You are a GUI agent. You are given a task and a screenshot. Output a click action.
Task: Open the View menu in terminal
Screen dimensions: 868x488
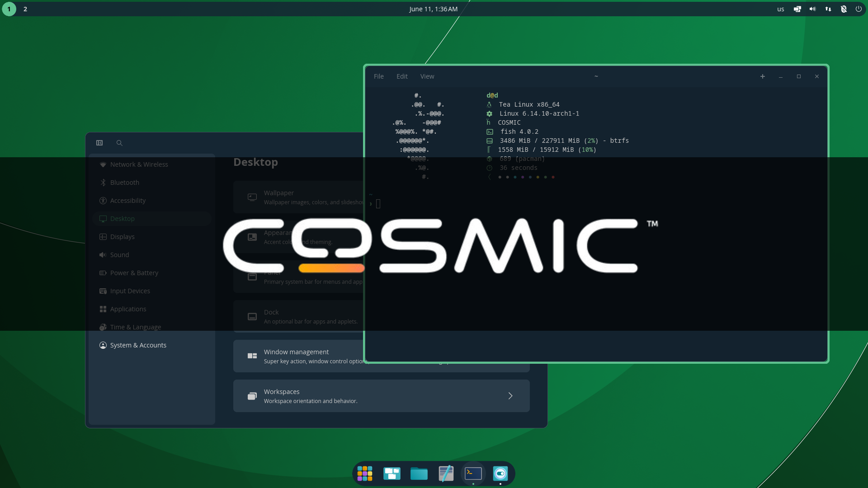pos(427,76)
